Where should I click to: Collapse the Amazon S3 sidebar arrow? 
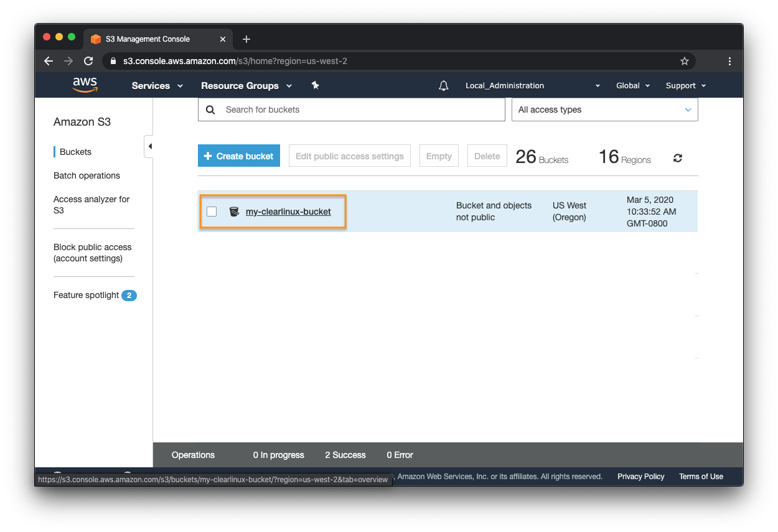tap(149, 146)
